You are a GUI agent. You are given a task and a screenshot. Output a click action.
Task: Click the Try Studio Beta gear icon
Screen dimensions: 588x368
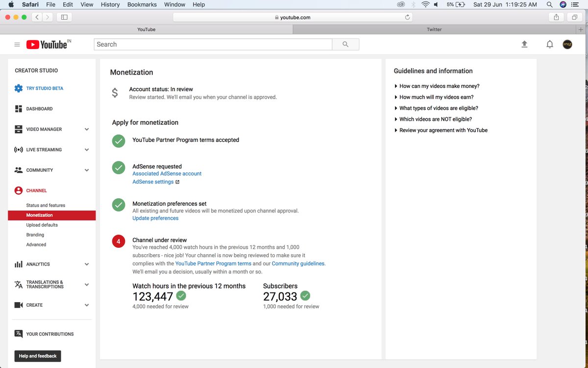click(19, 88)
